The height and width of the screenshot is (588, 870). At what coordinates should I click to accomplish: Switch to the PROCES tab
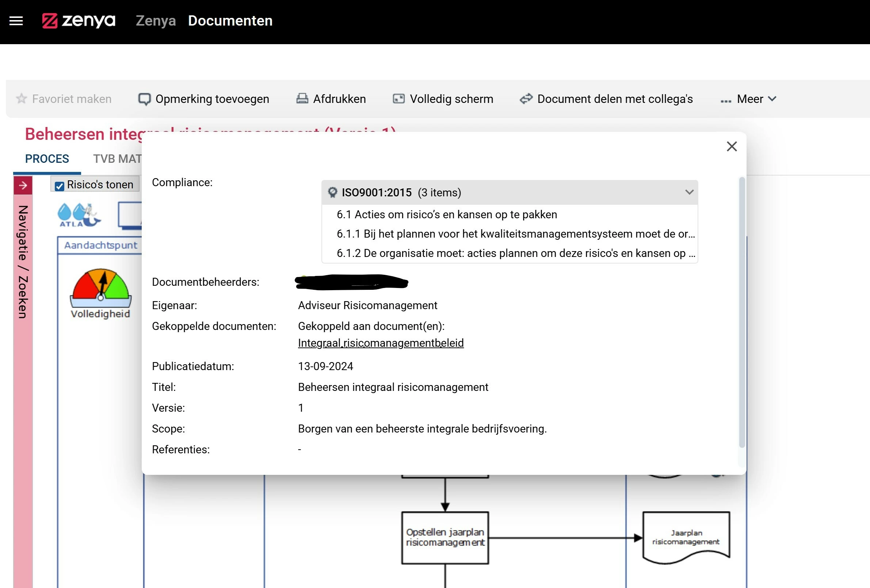[47, 159]
